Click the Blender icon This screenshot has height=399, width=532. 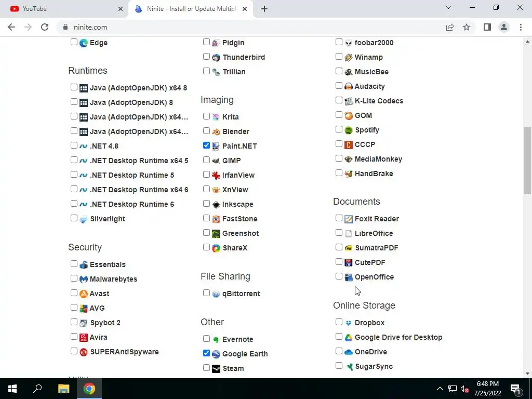216,131
